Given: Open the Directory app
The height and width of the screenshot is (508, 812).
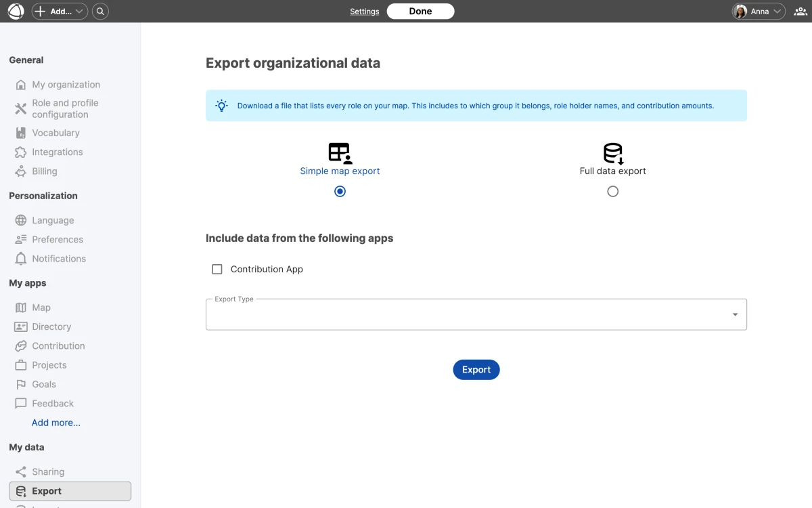Looking at the screenshot, I should coord(52,326).
